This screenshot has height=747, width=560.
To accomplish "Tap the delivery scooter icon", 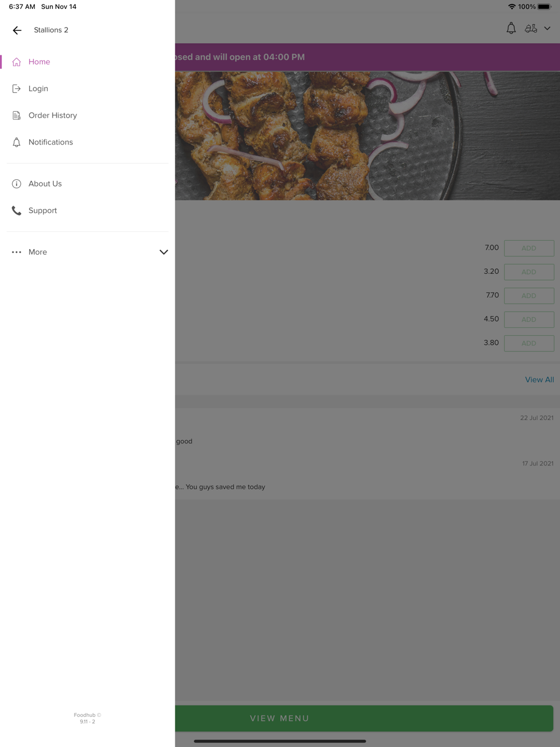I will (x=531, y=29).
